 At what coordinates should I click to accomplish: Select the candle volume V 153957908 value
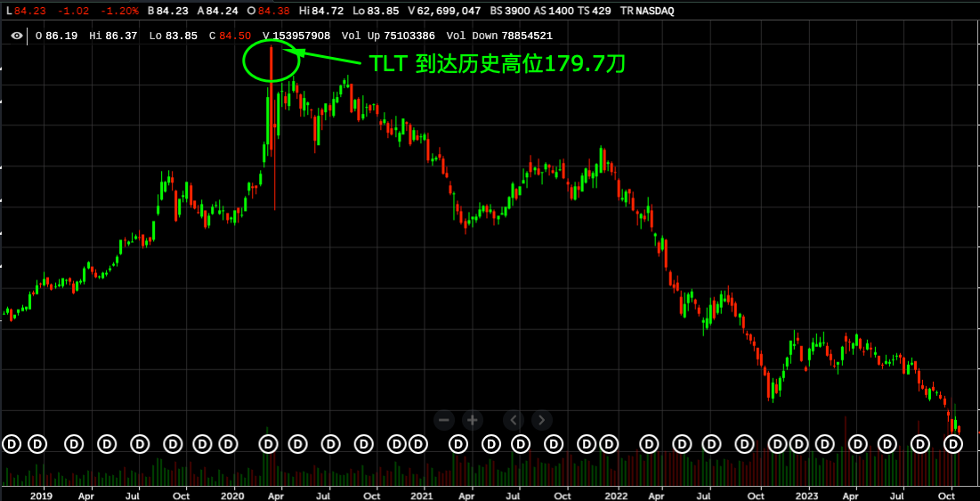(x=296, y=36)
